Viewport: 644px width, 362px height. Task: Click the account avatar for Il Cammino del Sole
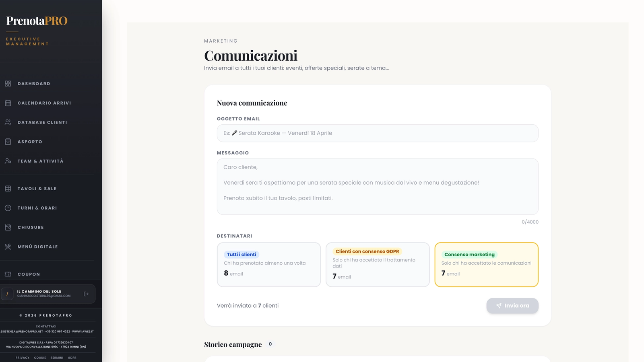[7, 294]
